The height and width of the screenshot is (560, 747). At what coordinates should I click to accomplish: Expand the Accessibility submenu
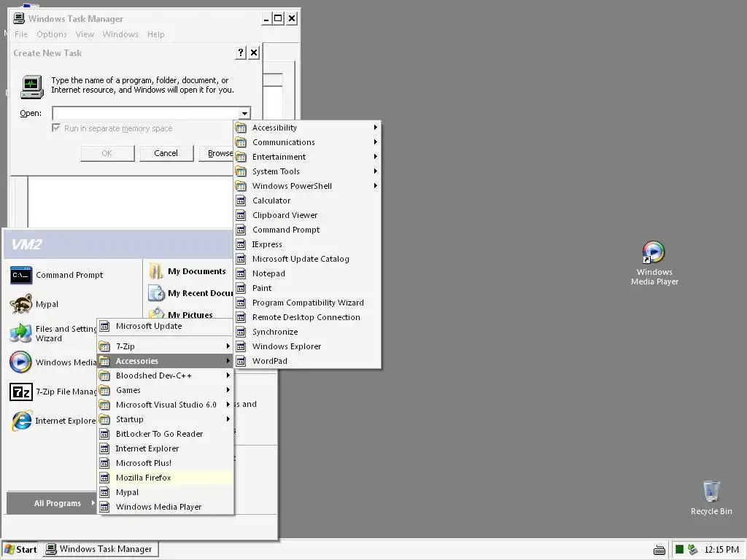click(x=307, y=128)
